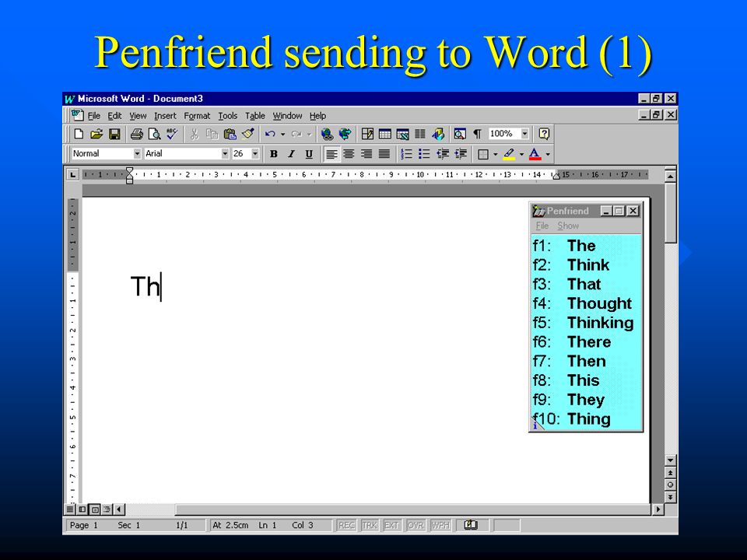
Task: Open Office Assistant help
Action: (544, 135)
